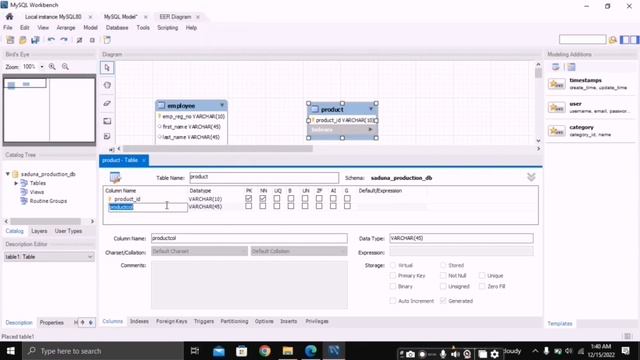640x360 pixels.
Task: Enable AI checkbox for productcol row
Action: tap(333, 207)
